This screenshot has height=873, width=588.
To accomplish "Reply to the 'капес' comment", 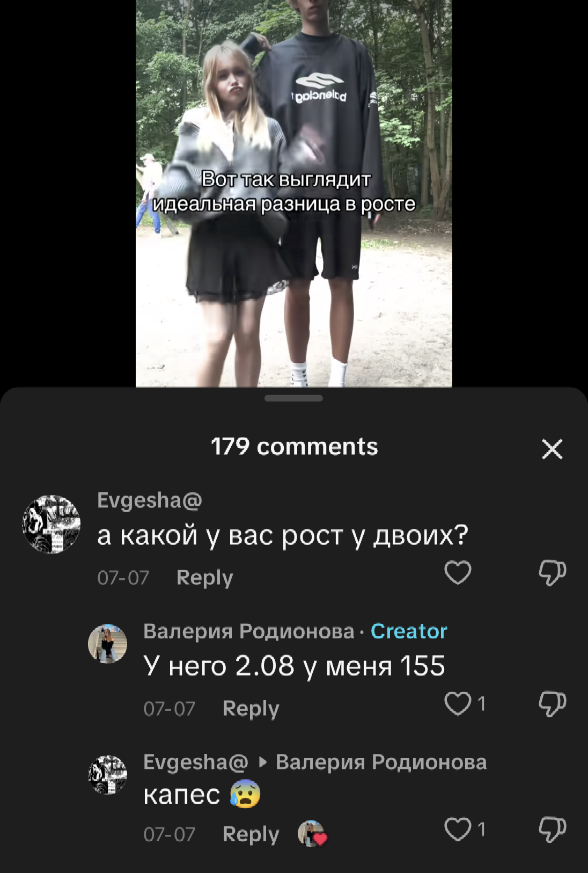I will click(x=251, y=834).
